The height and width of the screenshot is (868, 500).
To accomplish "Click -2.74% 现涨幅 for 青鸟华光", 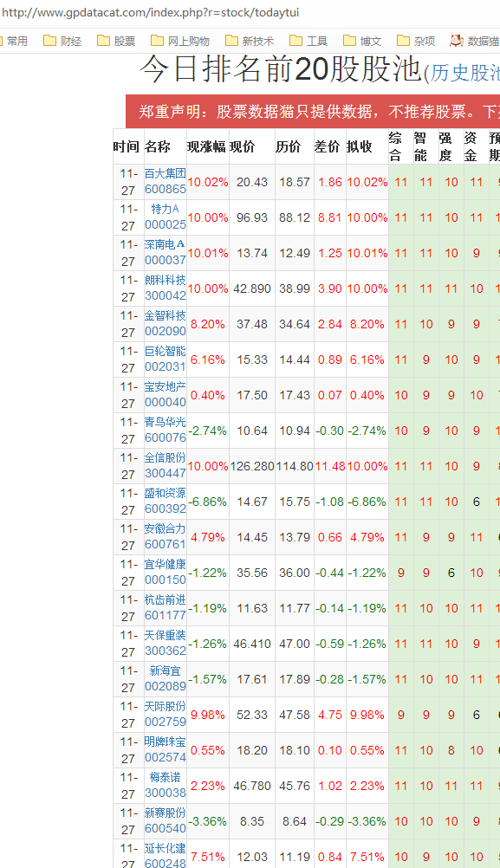I will coord(208,431).
